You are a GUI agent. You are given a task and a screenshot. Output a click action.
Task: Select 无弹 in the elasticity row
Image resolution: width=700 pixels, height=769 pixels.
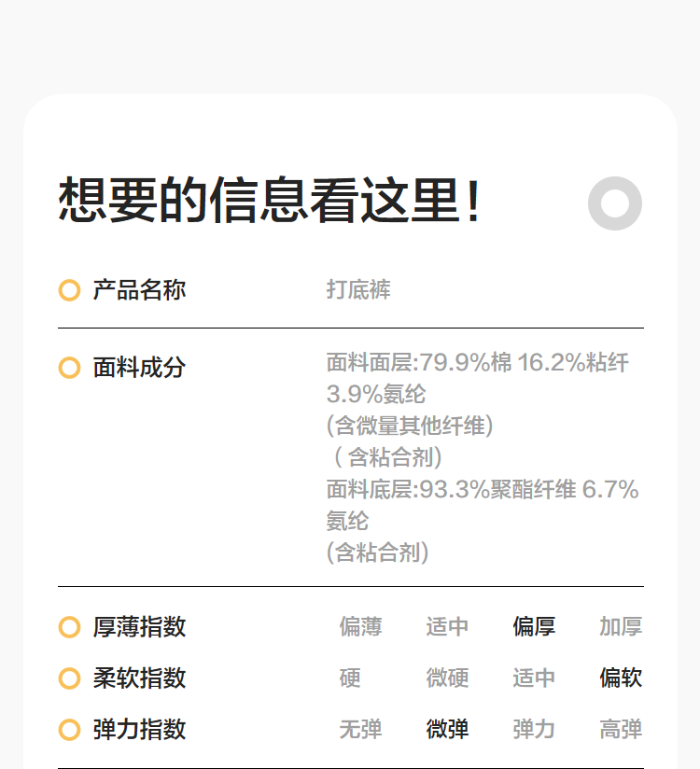tap(360, 730)
